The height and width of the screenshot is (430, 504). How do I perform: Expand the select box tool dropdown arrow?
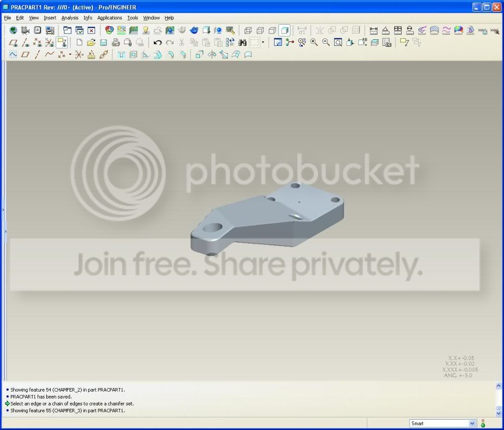click(263, 42)
